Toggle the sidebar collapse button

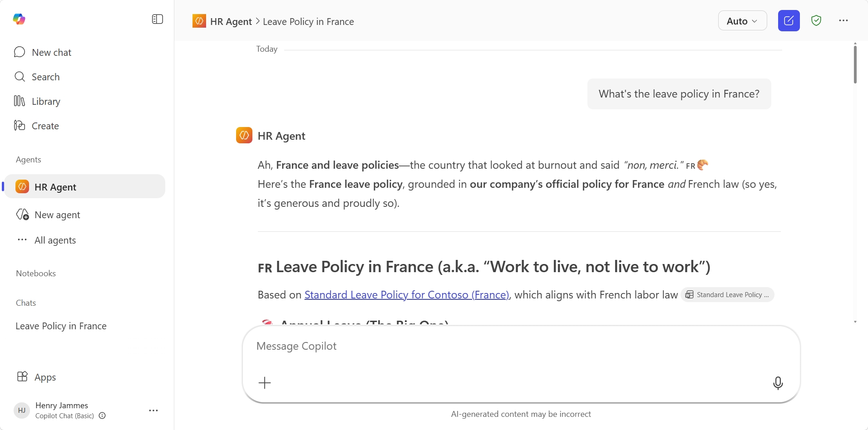point(158,19)
